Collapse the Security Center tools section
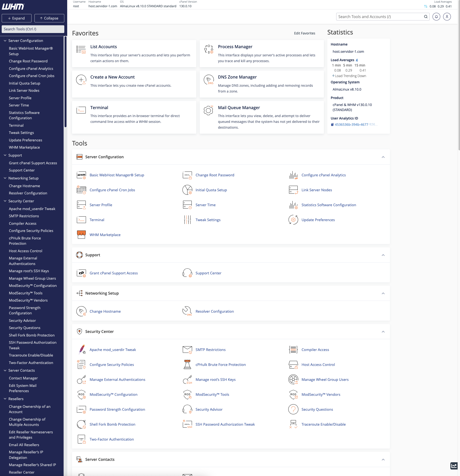This screenshot has width=460, height=476. [383, 332]
